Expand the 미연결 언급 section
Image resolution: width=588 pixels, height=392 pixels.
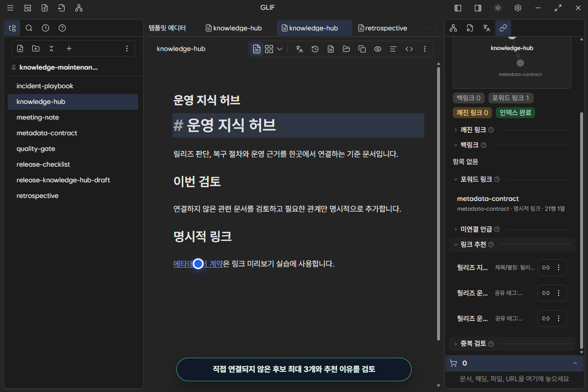(x=476, y=229)
